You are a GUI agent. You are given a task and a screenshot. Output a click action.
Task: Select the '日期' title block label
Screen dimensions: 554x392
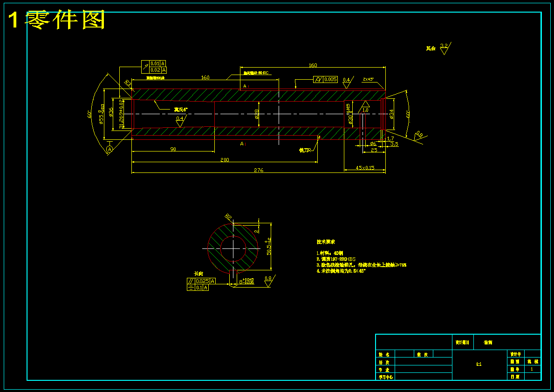pos(515,377)
